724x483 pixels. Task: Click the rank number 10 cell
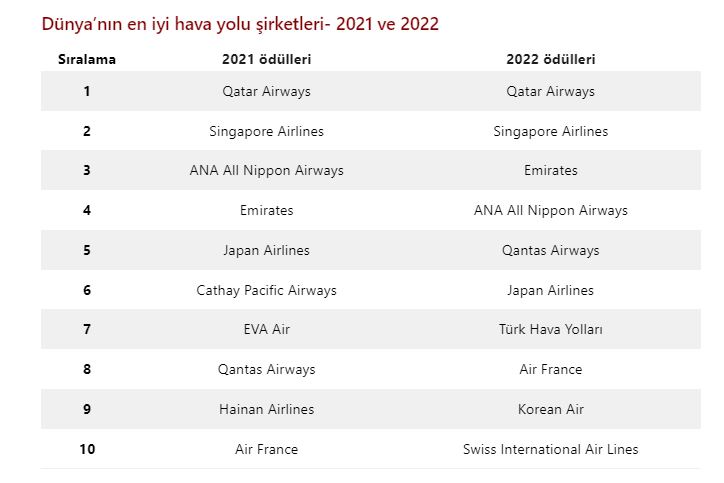click(87, 449)
